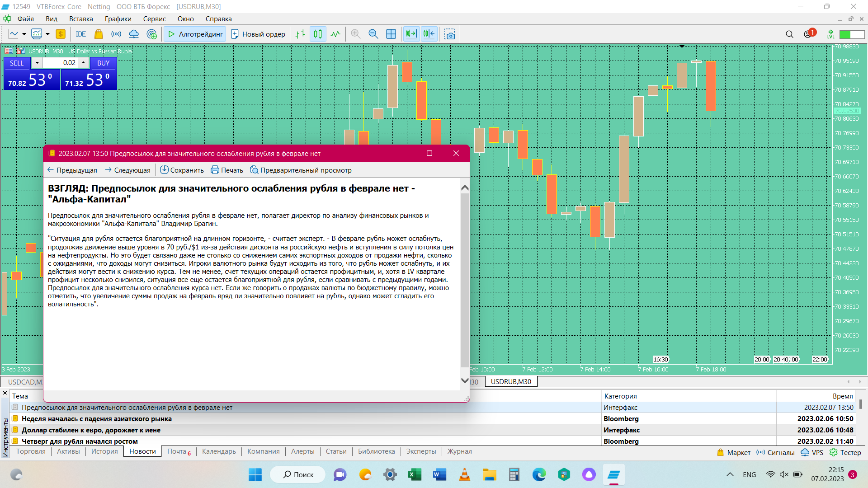
Task: Take a chart screenshot with camera icon
Action: (x=449, y=34)
